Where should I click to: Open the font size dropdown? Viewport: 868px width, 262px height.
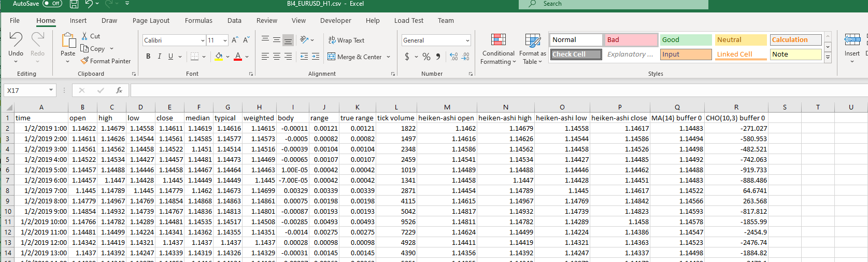[x=225, y=40]
